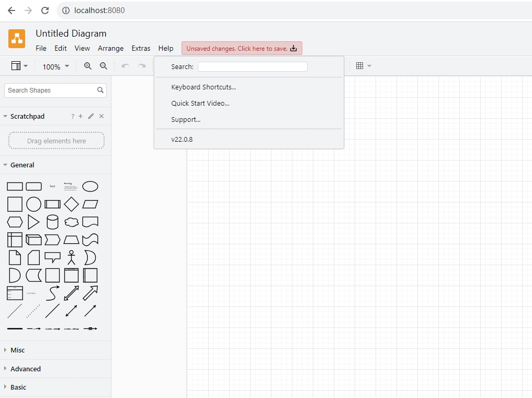Screen dimensions: 532x398
Task: Select the ellipse shape in General
Action: pos(90,187)
